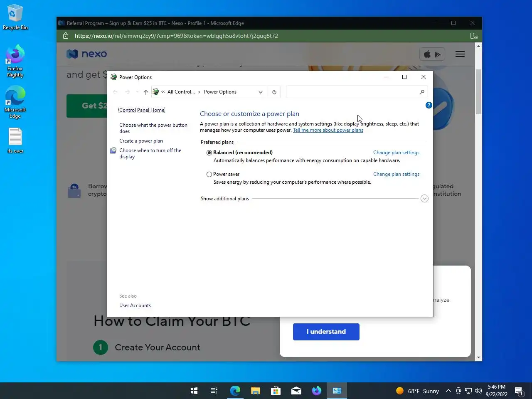Screen dimensions: 532x399
Task: Open File Explorer from taskbar
Action: click(x=255, y=391)
